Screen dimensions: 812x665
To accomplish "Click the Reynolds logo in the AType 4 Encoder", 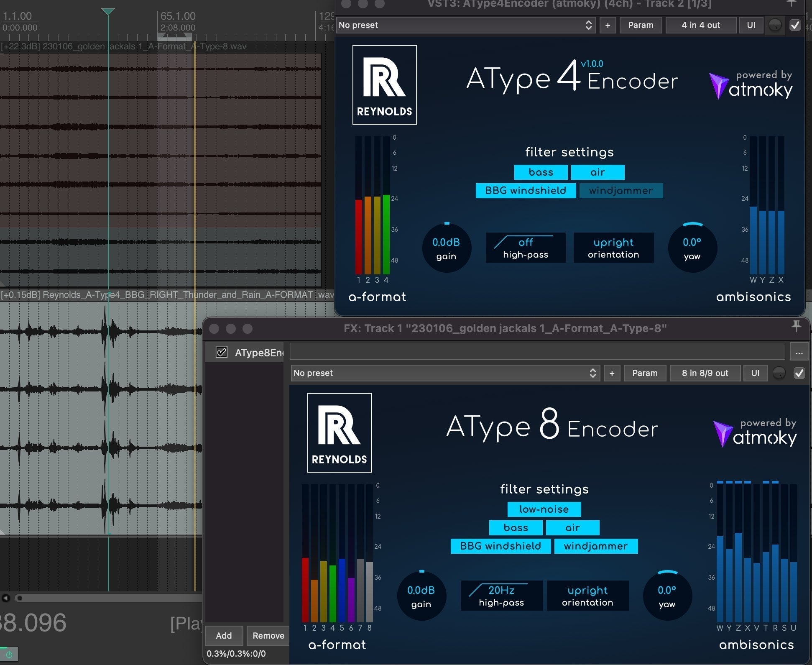I will [x=384, y=85].
